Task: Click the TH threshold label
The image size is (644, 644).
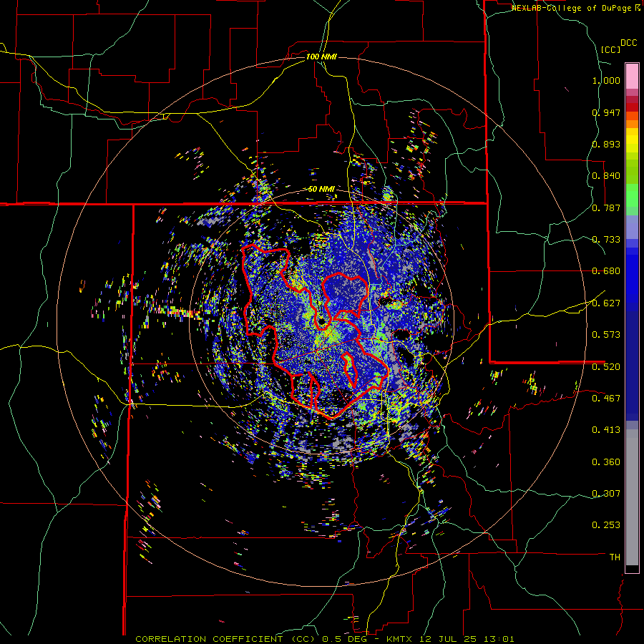Action: pos(615,557)
